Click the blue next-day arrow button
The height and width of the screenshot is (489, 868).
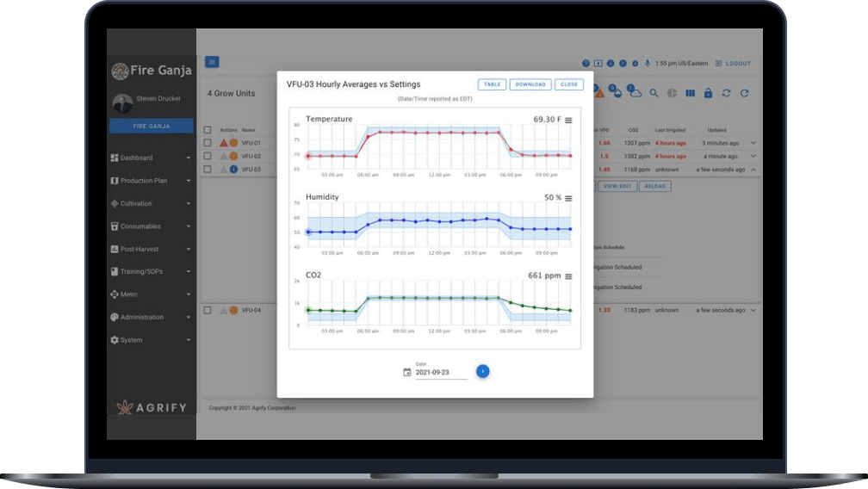coord(483,371)
